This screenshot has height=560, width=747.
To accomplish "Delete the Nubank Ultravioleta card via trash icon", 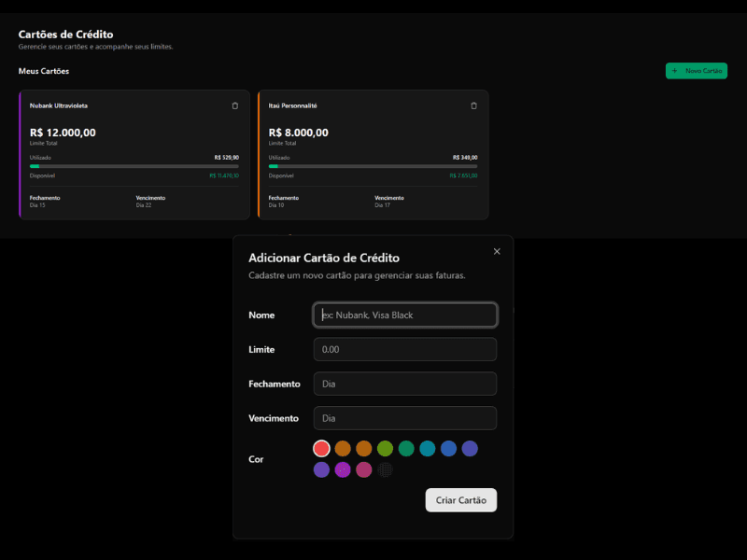I will [234, 105].
